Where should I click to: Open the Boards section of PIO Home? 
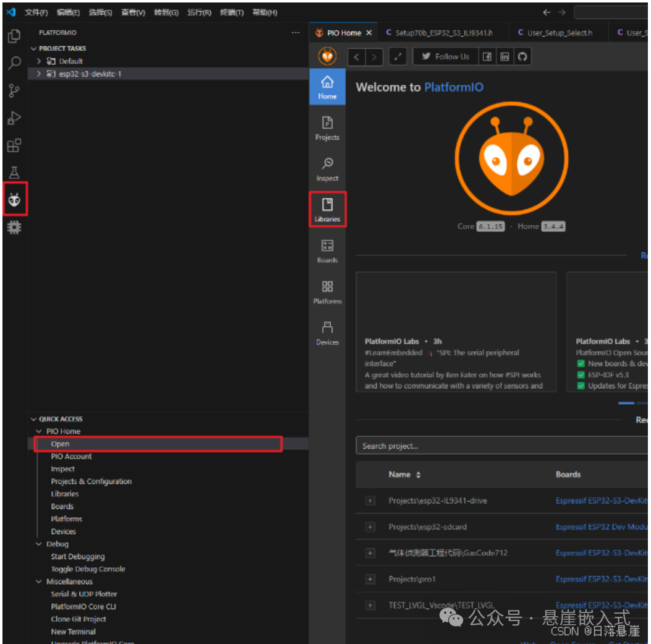pos(327,251)
